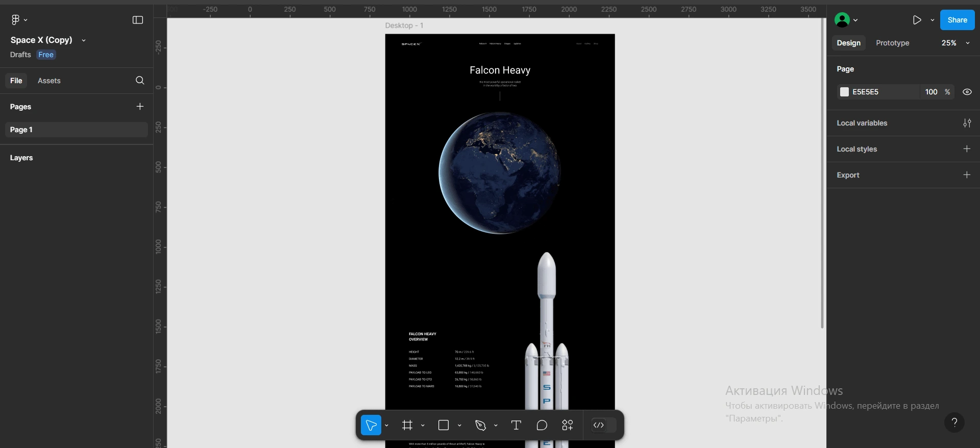Click the Space X (Copy) file name
The height and width of the screenshot is (448, 980).
click(x=41, y=40)
